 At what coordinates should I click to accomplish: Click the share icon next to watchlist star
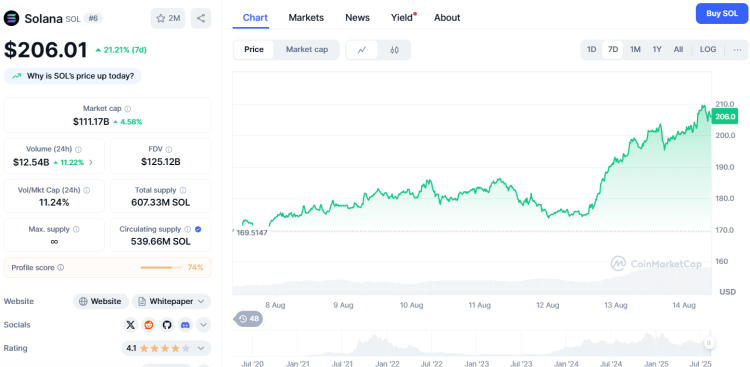tap(201, 18)
